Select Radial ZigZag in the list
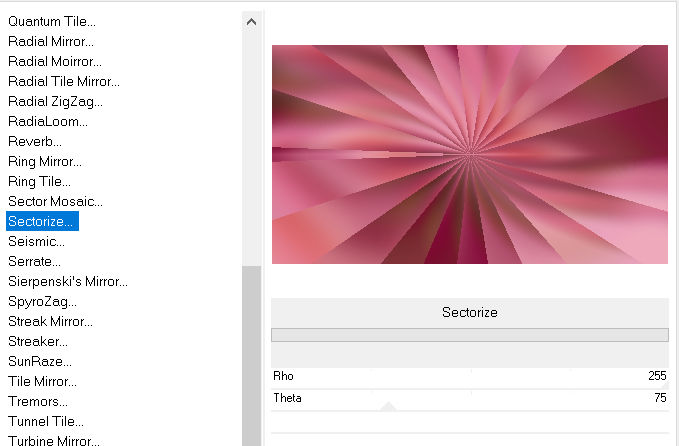The width and height of the screenshot is (679, 446). pos(55,101)
